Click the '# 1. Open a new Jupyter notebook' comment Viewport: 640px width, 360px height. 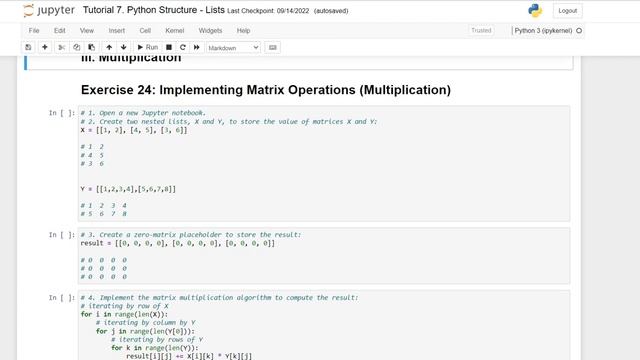point(143,113)
